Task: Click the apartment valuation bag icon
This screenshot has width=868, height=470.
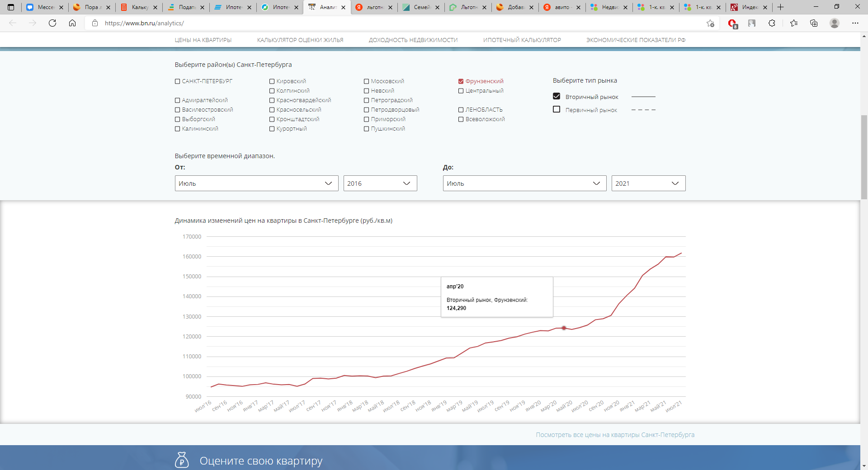Action: pos(182,460)
